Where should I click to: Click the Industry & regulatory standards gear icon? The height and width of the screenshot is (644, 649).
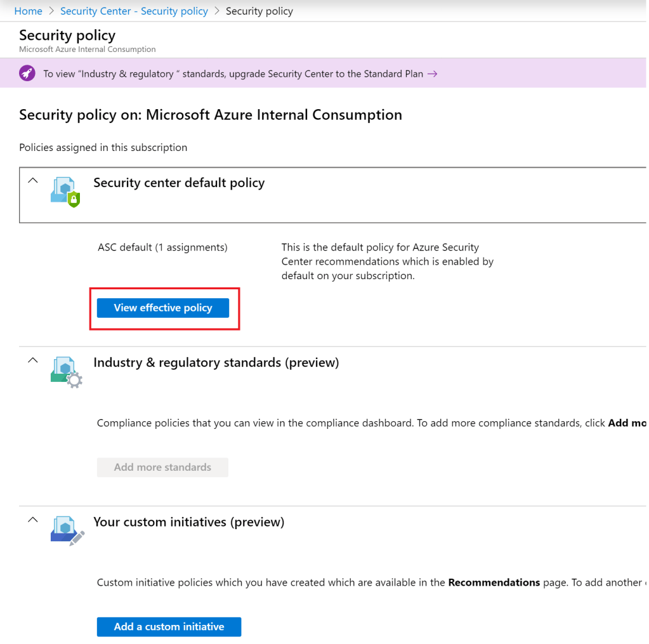click(x=66, y=372)
